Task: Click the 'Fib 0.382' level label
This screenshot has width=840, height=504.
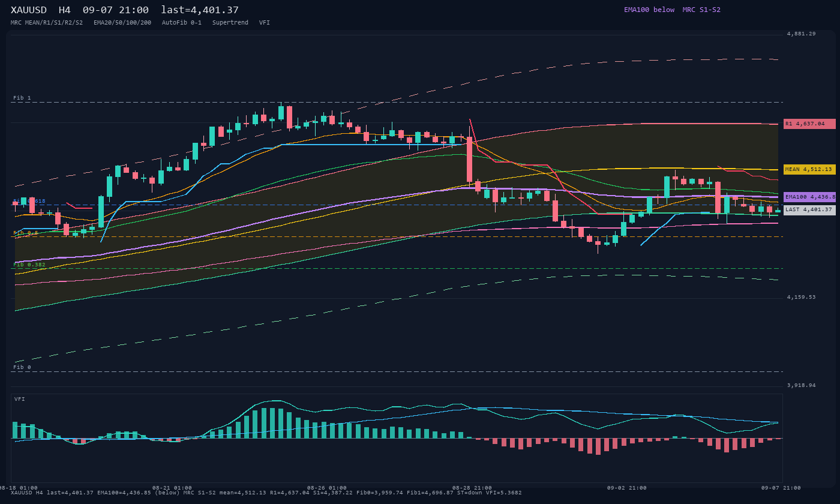Action: (29, 265)
